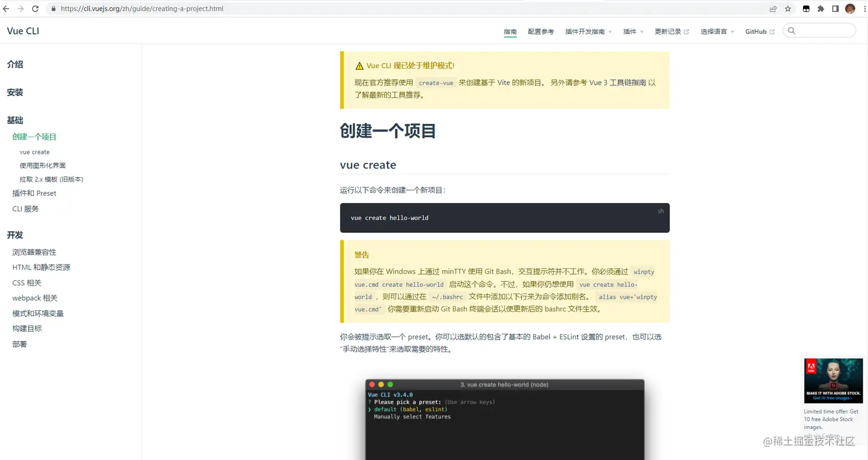Select 创建一个项目 sidebar item
Screen dimensions: 868x460
pyautogui.click(x=34, y=137)
